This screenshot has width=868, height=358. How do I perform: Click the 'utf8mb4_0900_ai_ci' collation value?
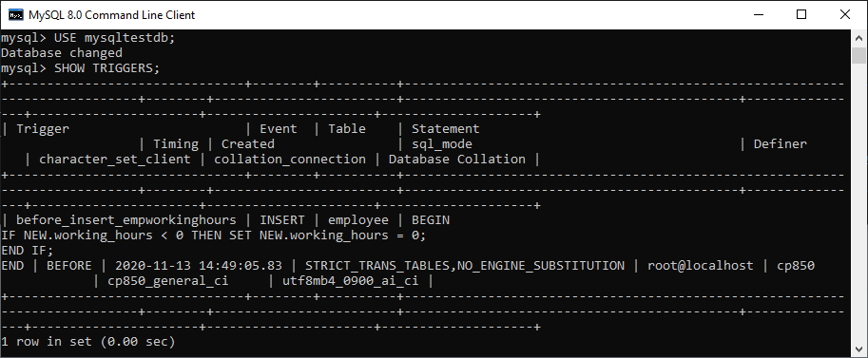point(351,281)
